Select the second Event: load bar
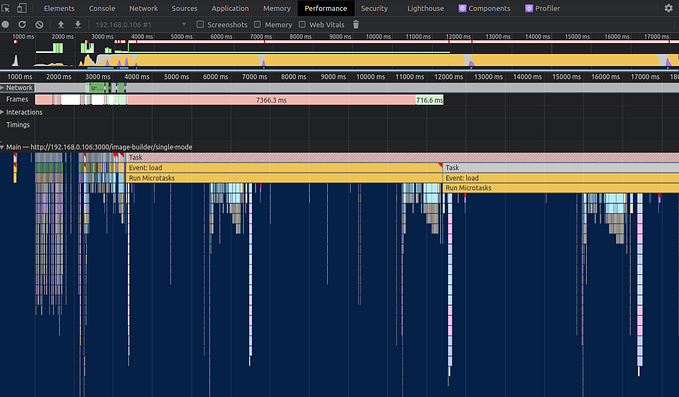 561,178
